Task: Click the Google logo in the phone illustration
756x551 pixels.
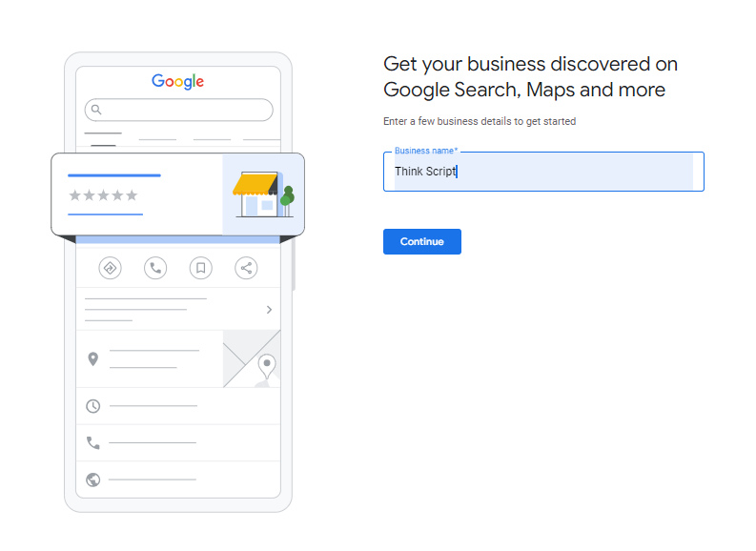Action: coord(178,81)
